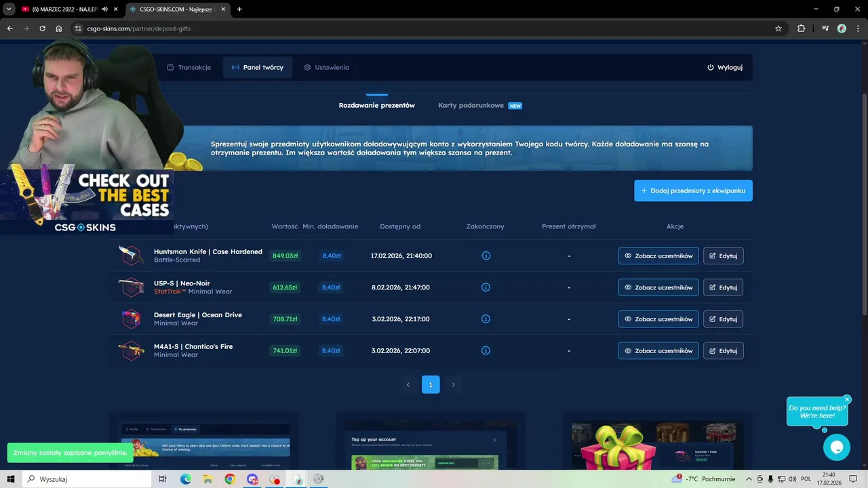
Task: Click the address bar URL
Action: point(139,28)
